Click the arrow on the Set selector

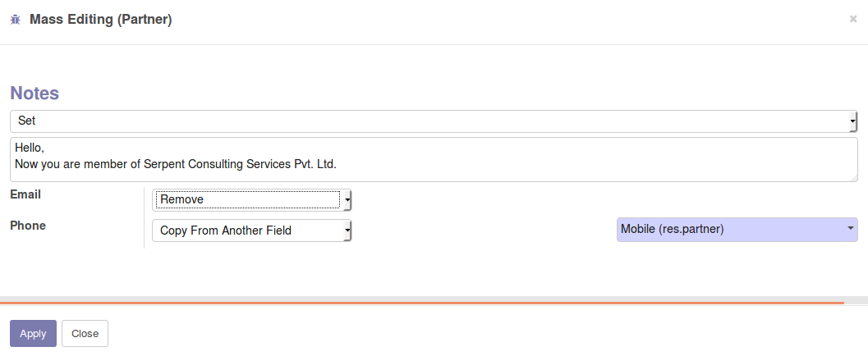point(853,121)
